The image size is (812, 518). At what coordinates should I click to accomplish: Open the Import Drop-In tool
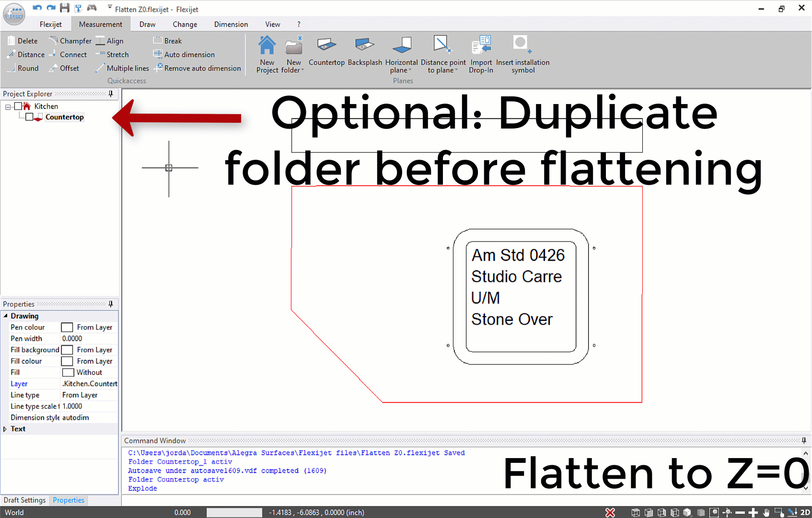481,53
